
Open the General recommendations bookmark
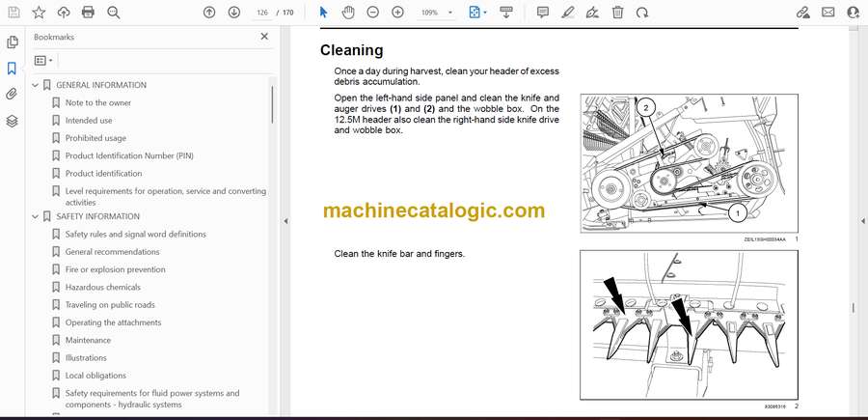(113, 252)
